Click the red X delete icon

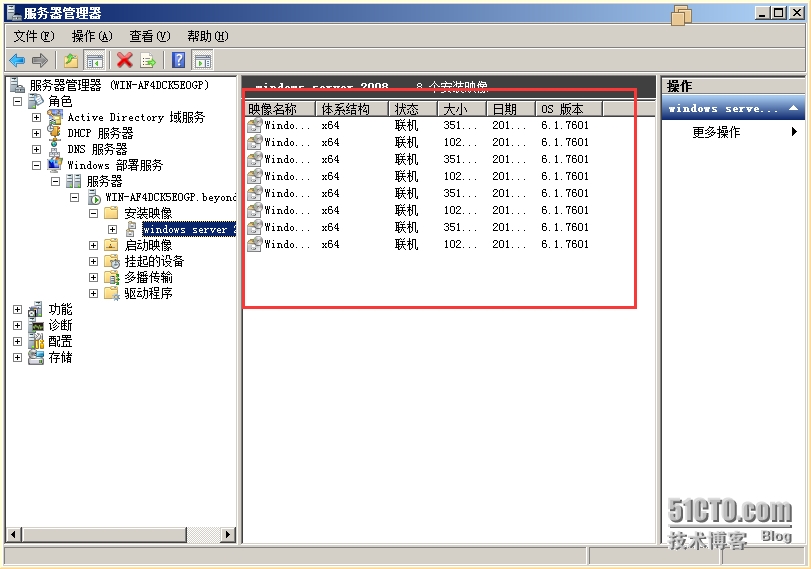(125, 61)
